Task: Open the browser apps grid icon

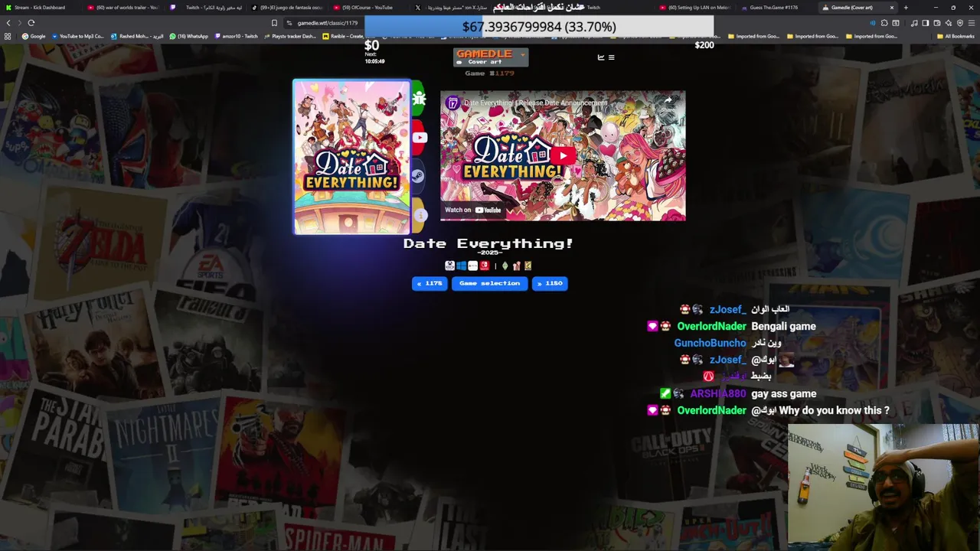Action: 8,36
